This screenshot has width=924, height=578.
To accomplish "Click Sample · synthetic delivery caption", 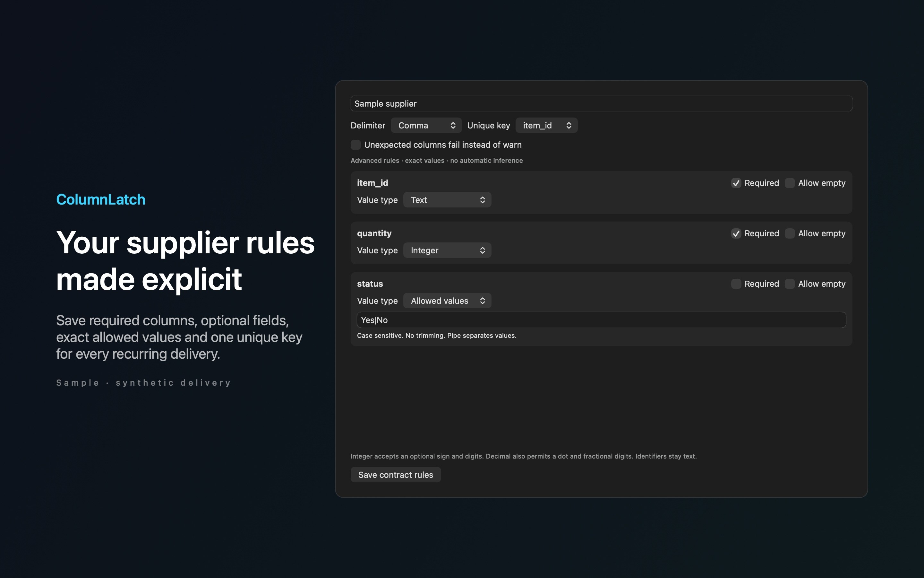I will coord(143,383).
